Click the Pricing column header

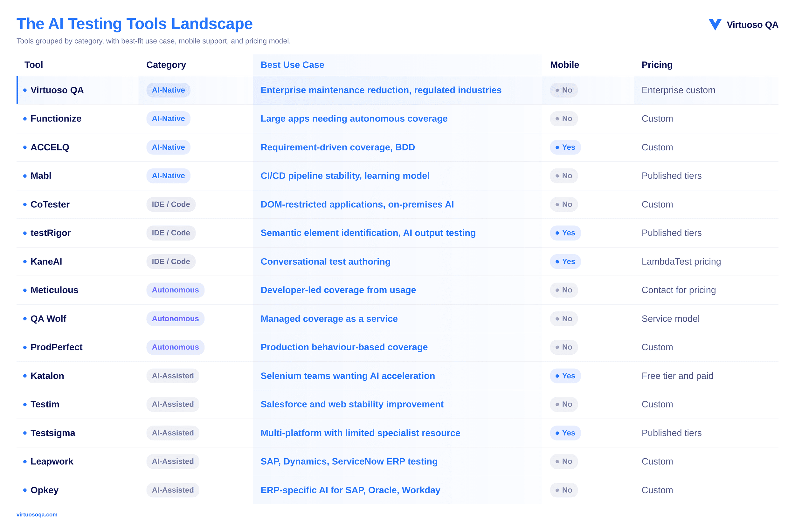coord(657,65)
